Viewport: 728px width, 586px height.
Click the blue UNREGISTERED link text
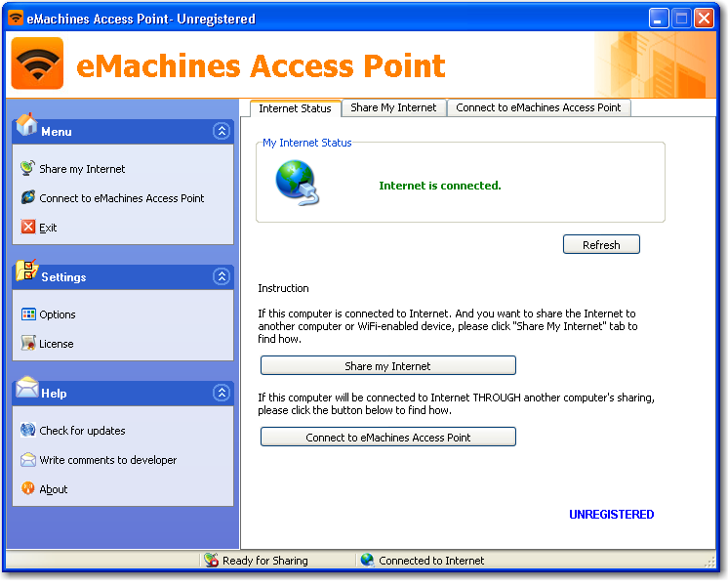point(612,515)
